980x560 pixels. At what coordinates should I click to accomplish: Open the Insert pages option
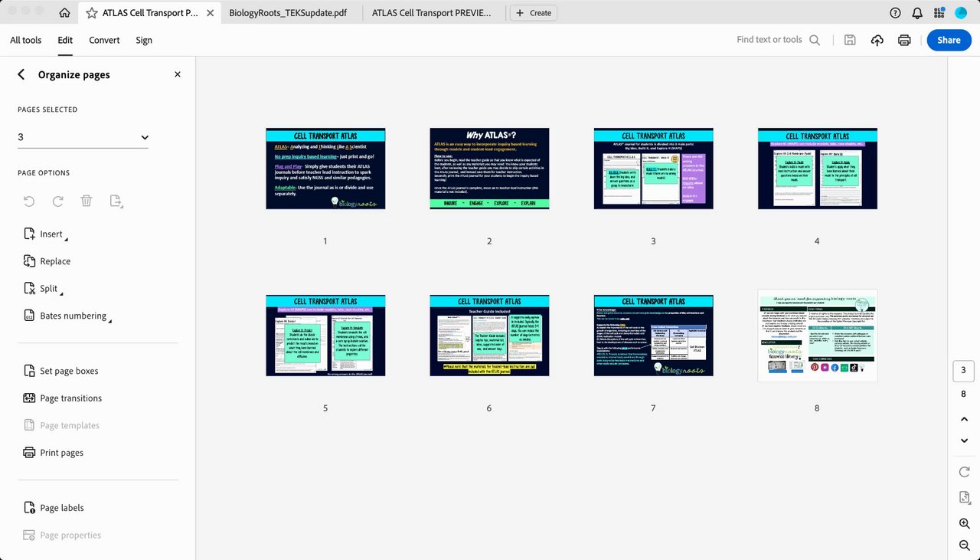(44, 234)
